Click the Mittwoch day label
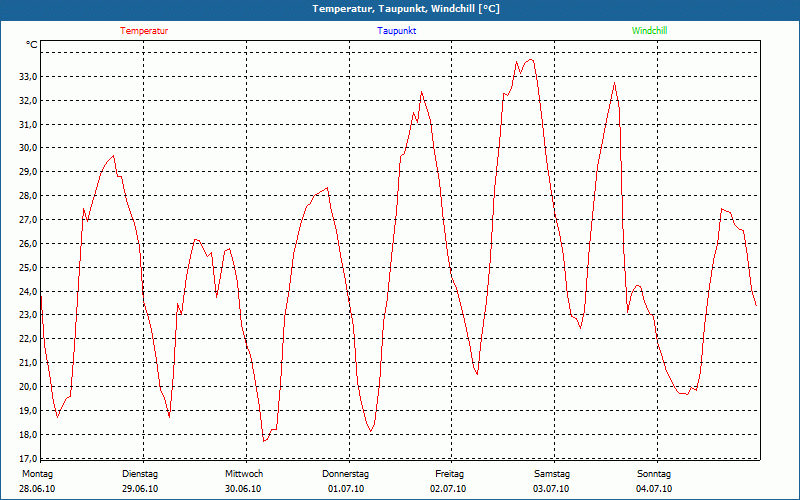The height and width of the screenshot is (500, 800). click(x=244, y=474)
